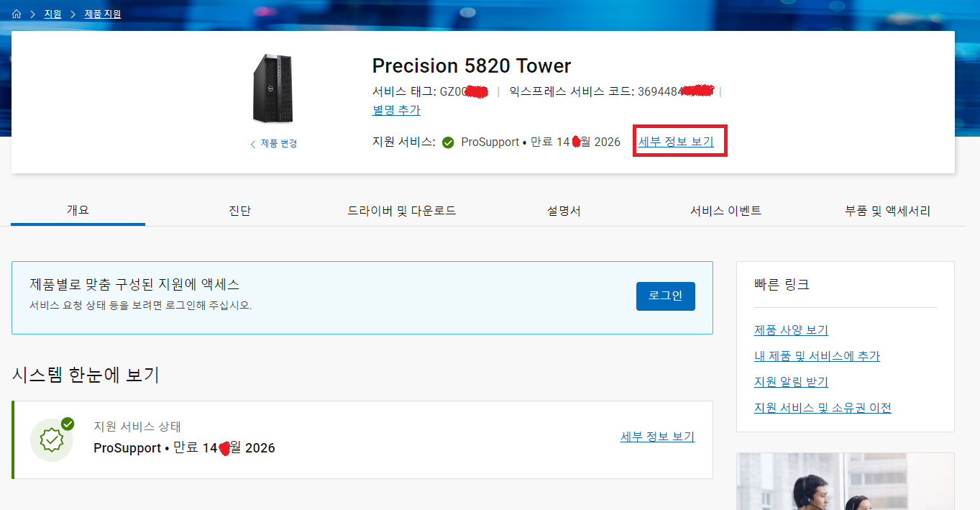
Task: Click the Precision 5820 Tower title
Action: (x=472, y=66)
